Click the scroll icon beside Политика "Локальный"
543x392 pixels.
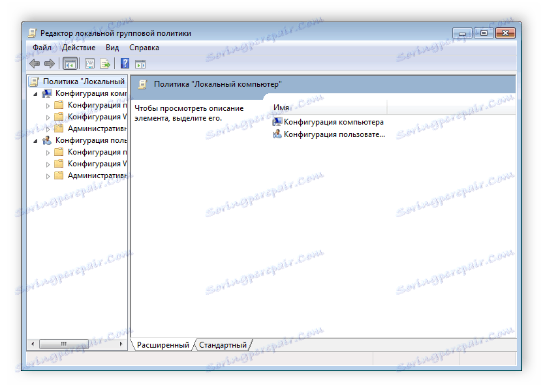coord(34,81)
